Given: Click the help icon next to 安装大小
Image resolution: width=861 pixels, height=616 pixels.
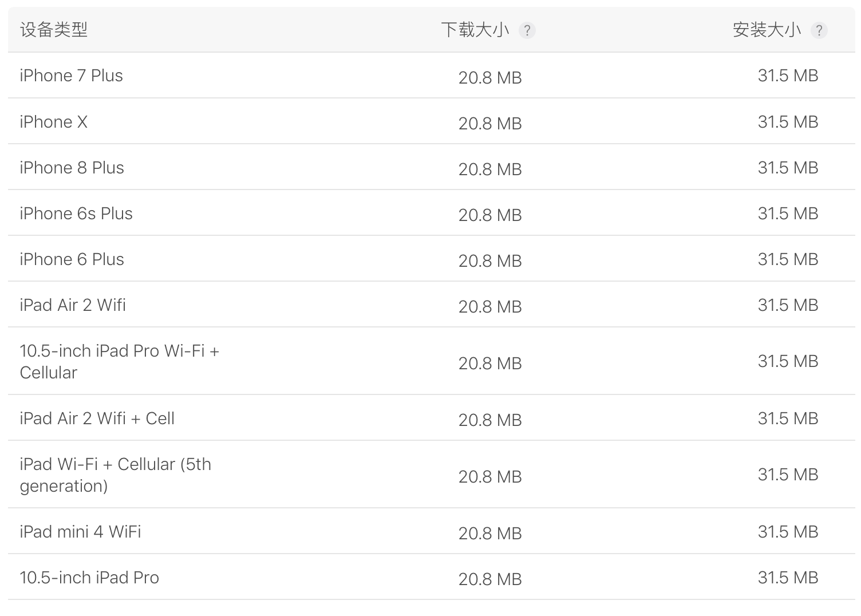Looking at the screenshot, I should 819,30.
